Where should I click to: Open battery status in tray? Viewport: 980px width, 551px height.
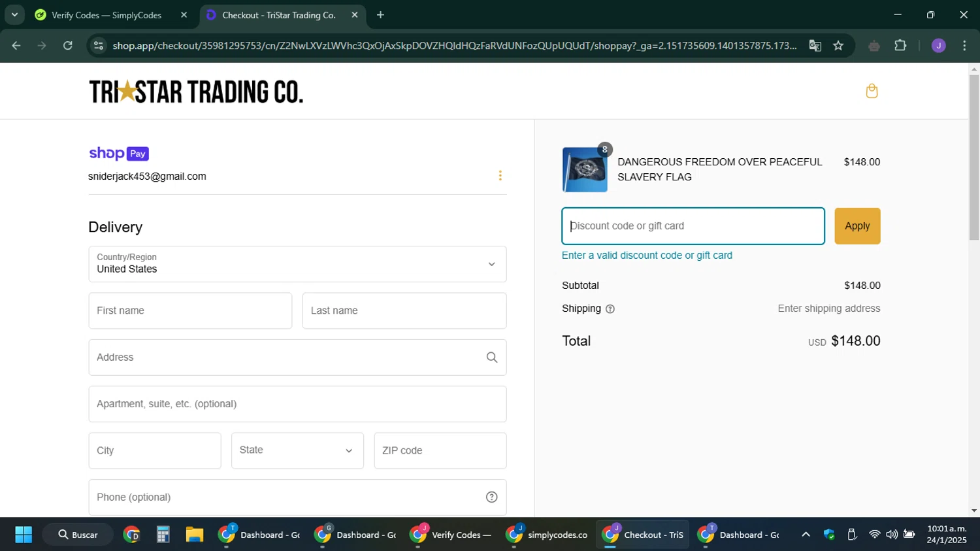(909, 535)
